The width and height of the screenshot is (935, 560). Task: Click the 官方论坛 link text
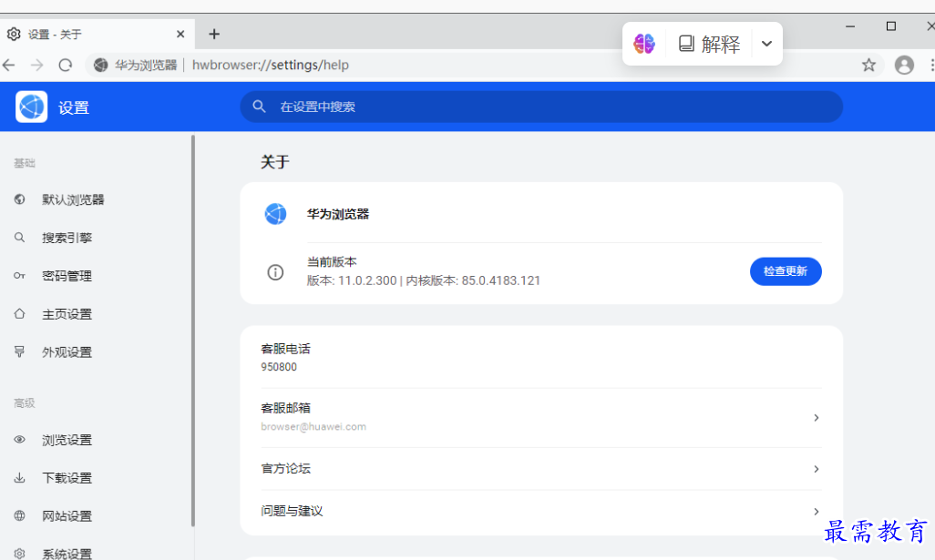click(x=285, y=469)
